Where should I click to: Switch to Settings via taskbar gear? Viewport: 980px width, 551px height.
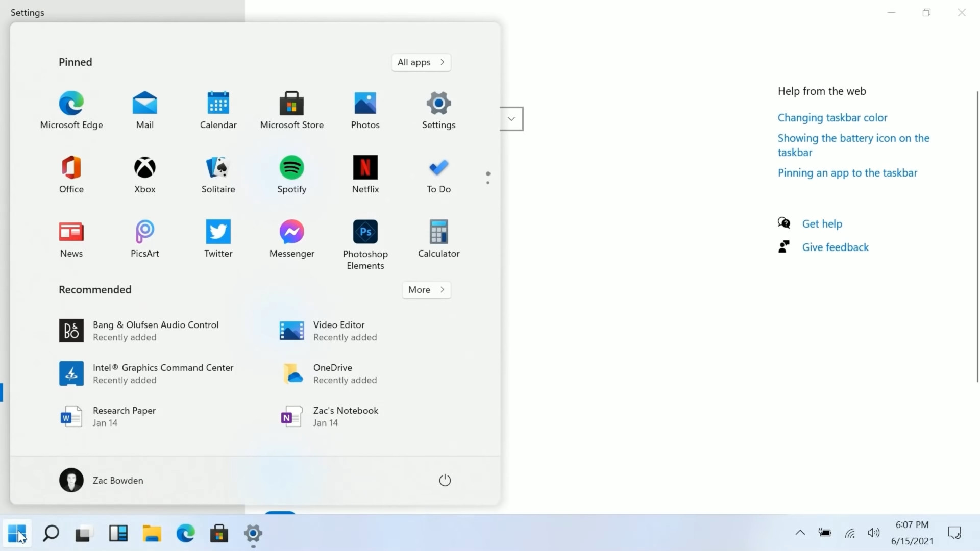click(x=253, y=534)
